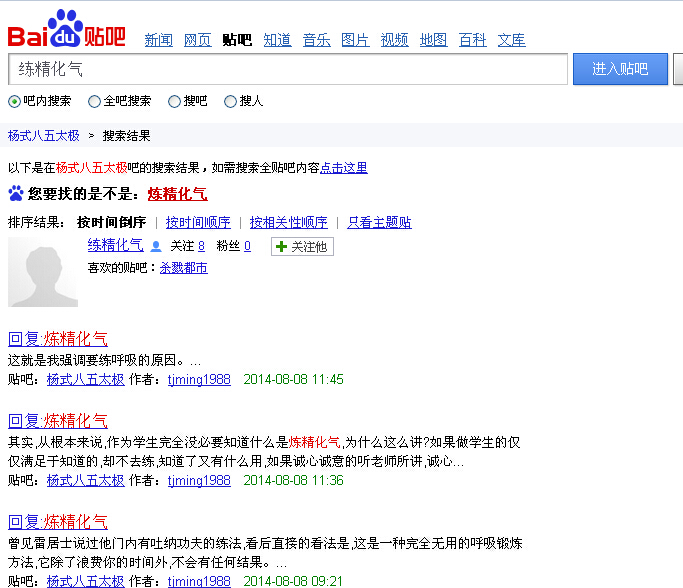Image resolution: width=683 pixels, height=588 pixels.
Task: Open the 文库 navigation link
Action: 511,40
